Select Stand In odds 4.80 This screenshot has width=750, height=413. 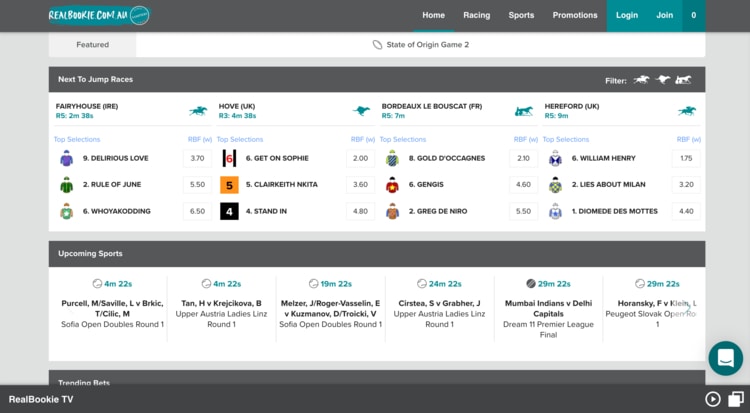(361, 211)
